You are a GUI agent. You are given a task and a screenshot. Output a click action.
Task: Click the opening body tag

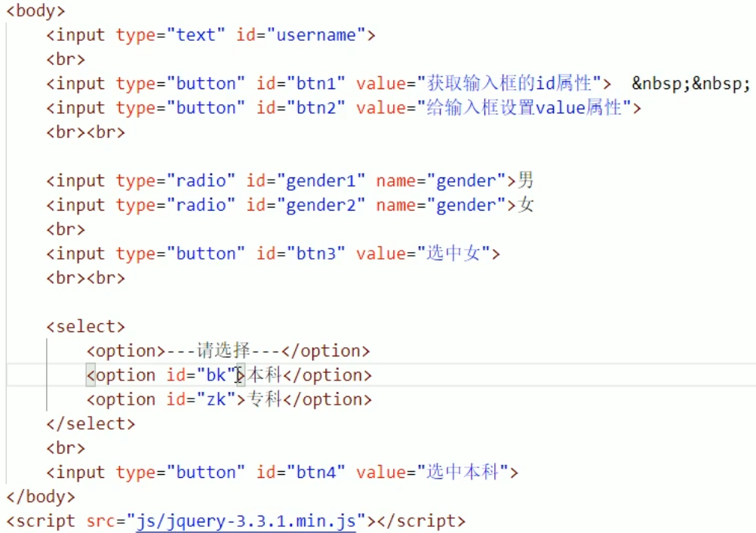coord(35,11)
